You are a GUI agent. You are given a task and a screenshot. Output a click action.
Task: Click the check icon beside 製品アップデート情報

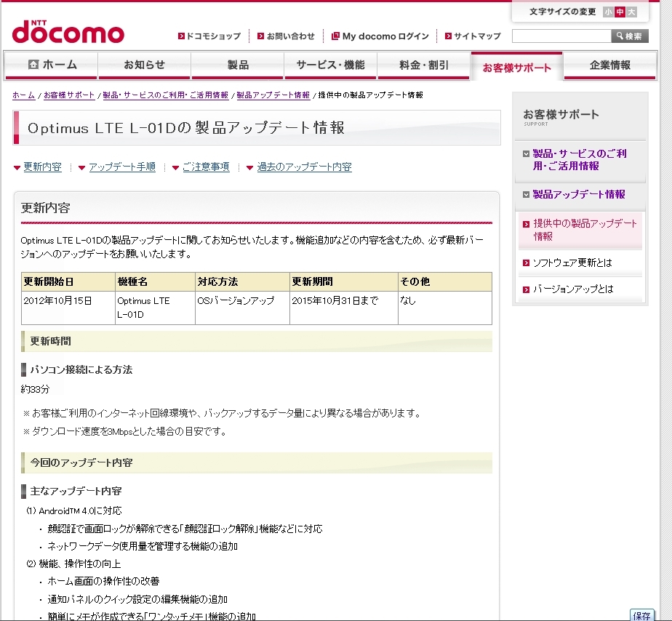click(x=526, y=195)
